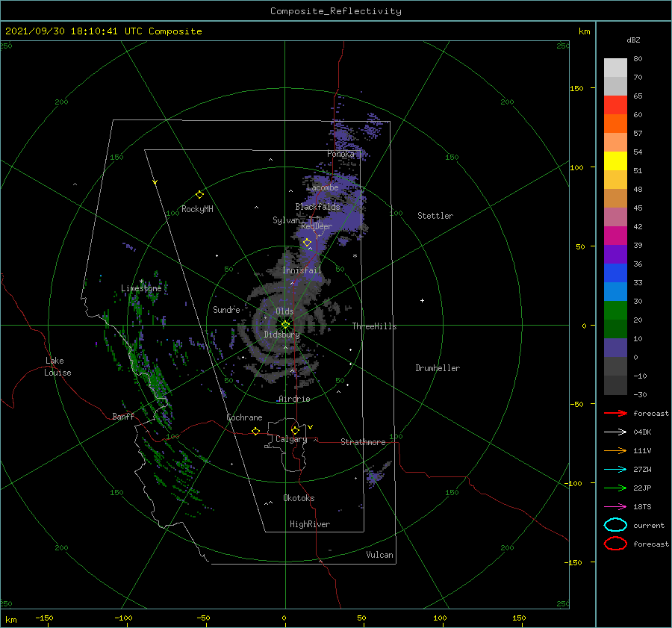Click the Blackfalds label
The height and width of the screenshot is (628, 672).
(317, 207)
